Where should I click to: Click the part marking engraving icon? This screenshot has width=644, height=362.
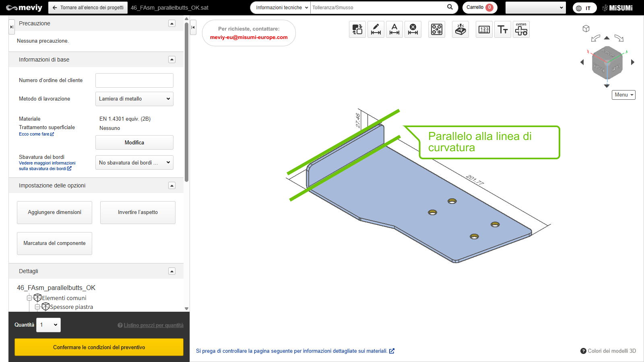[460, 29]
